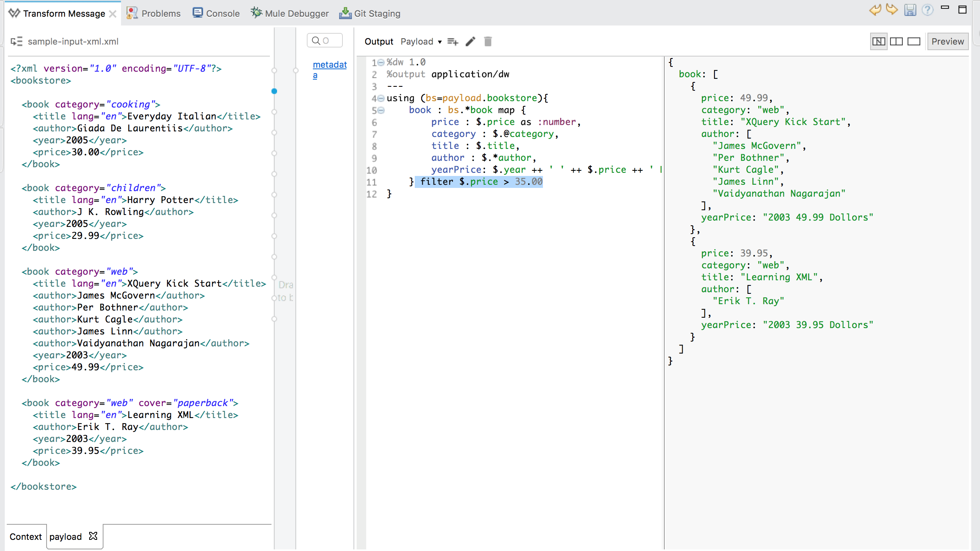Collapse the fold marker on line 4
Image resolution: width=980 pixels, height=551 pixels.
[381, 98]
